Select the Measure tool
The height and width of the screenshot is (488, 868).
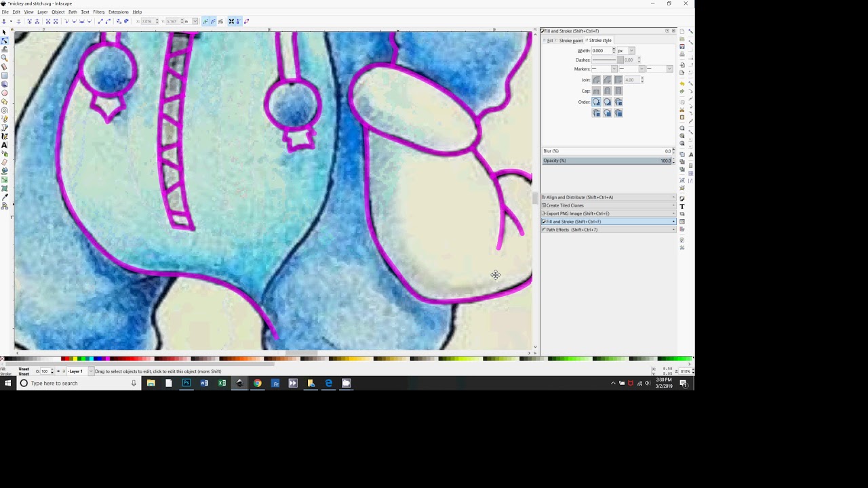click(x=5, y=66)
